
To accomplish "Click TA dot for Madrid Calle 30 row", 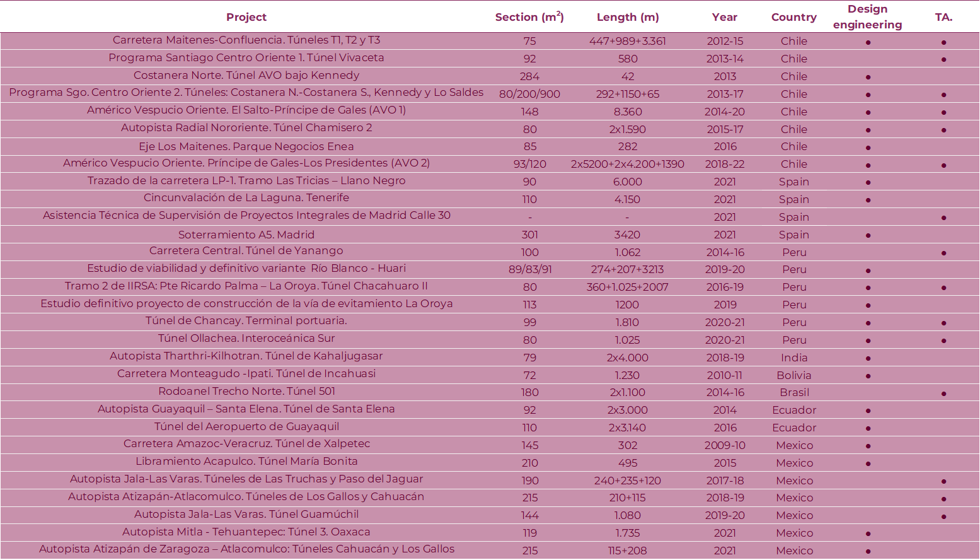I will pyautogui.click(x=943, y=218).
